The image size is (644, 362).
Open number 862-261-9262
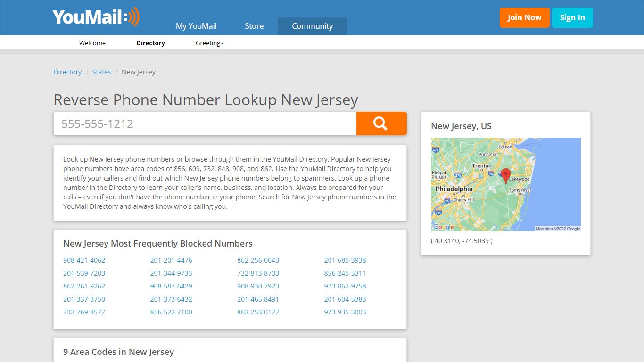coord(84,286)
